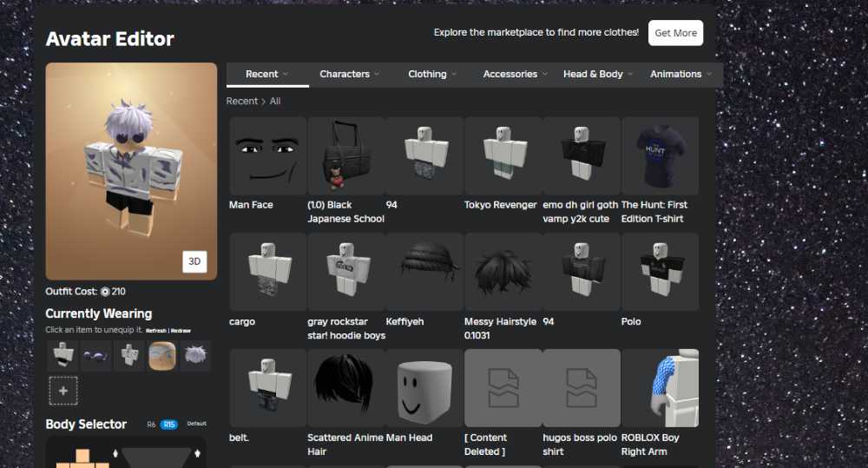This screenshot has height=468, width=868.
Task: Equip the Man Head item
Action: 424,388
